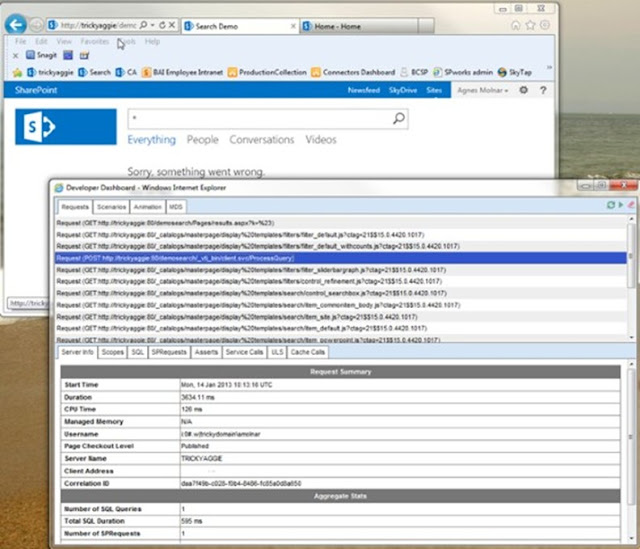This screenshot has height=549, width=640.
Task: Open the CA favorites bookmark
Action: pos(126,72)
